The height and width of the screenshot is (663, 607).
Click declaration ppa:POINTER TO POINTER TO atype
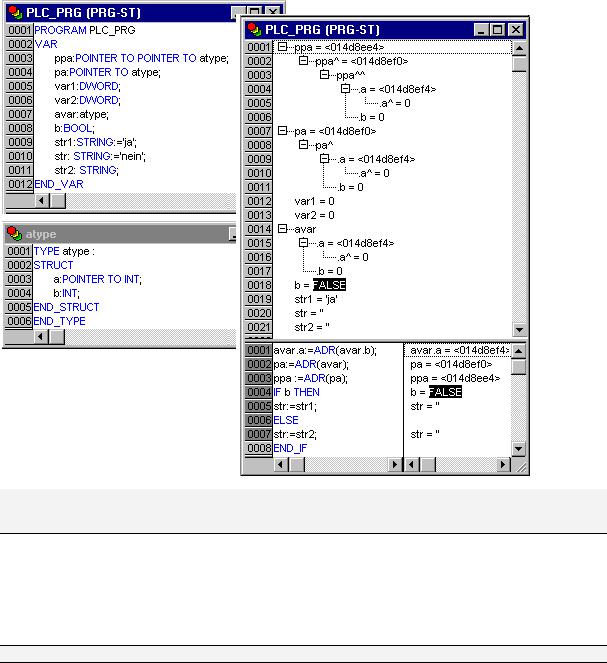tap(141, 58)
